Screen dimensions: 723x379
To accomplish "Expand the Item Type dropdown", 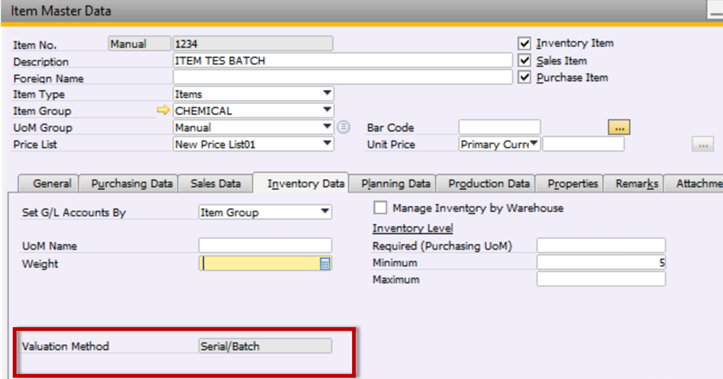I will pos(327,94).
